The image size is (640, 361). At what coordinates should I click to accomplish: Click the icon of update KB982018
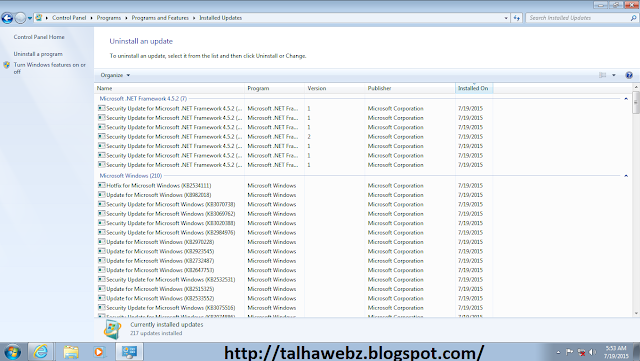102,195
